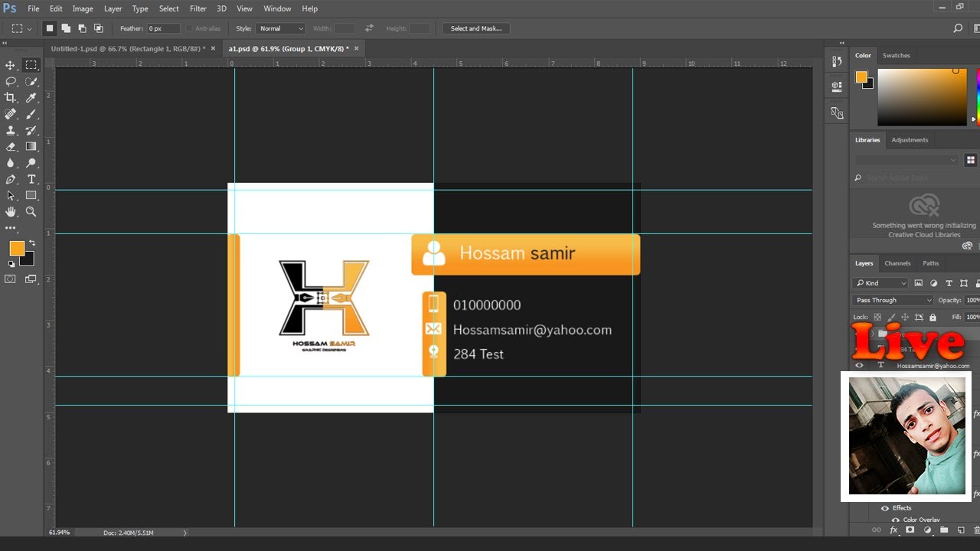Viewport: 980px width, 551px height.
Task: Select the Eraser tool
Action: [x=11, y=146]
